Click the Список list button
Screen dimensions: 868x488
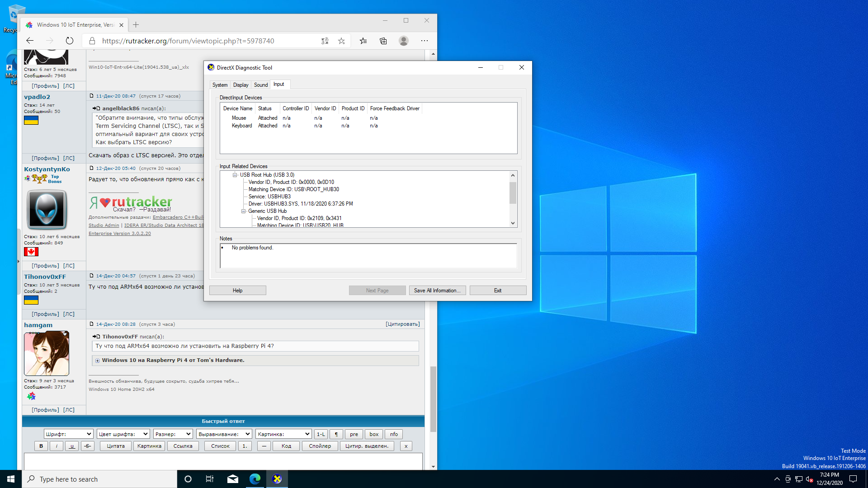(x=221, y=446)
